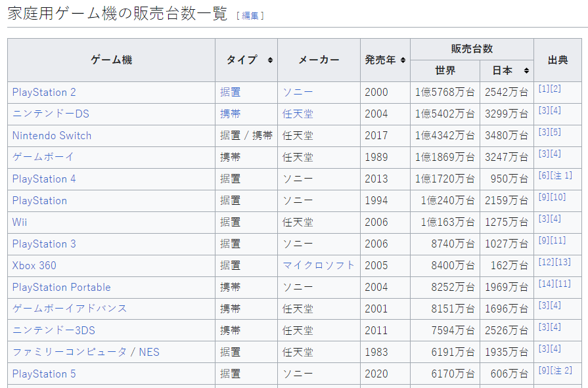Open the ゲームボーイ article link
Screen dimensions: 588x388
coord(43,158)
